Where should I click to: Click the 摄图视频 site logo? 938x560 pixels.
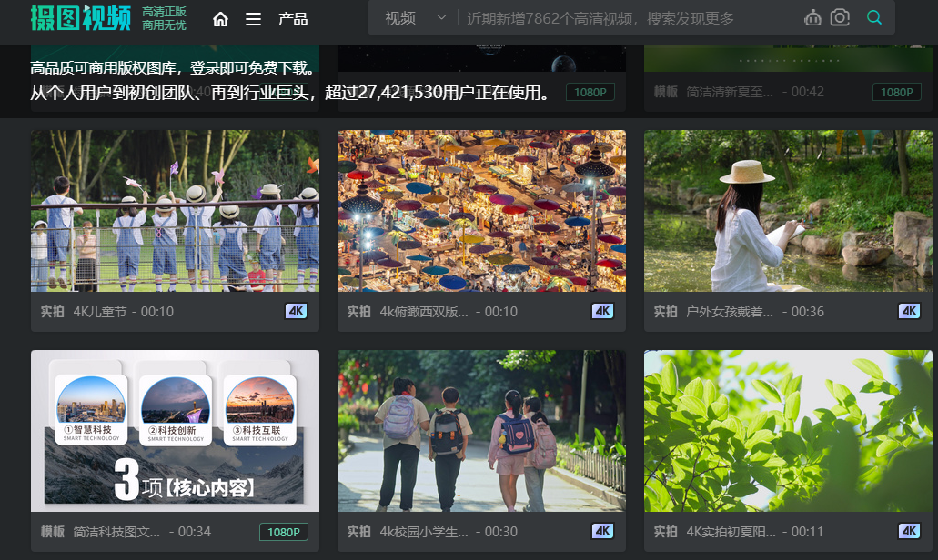81,18
